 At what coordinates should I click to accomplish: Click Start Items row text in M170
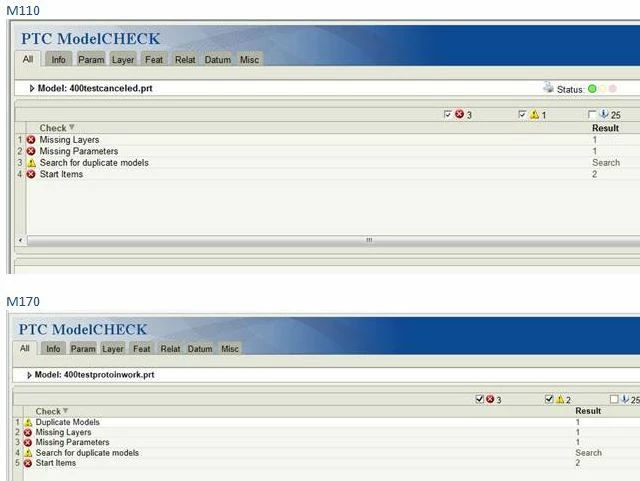pos(56,463)
